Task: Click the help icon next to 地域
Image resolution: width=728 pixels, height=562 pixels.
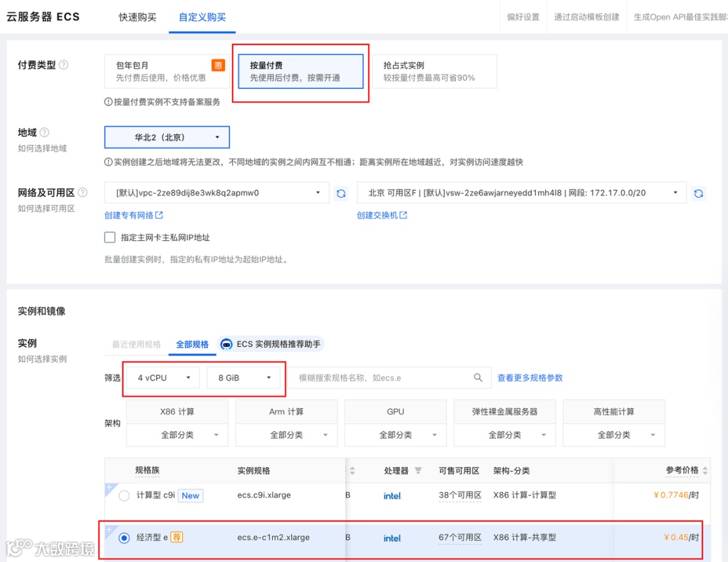Action: pyautogui.click(x=44, y=132)
